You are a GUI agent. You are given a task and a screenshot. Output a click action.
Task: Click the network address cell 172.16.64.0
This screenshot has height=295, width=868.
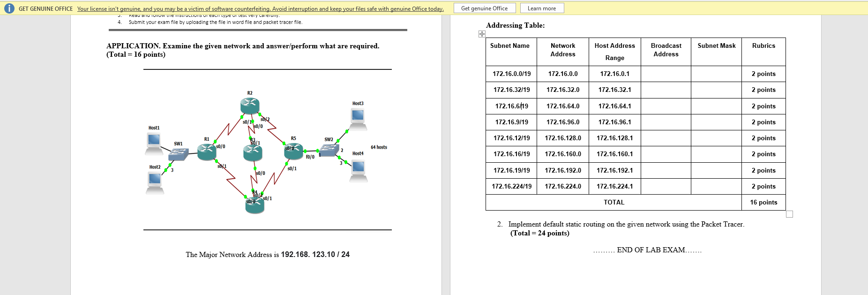tap(563, 106)
